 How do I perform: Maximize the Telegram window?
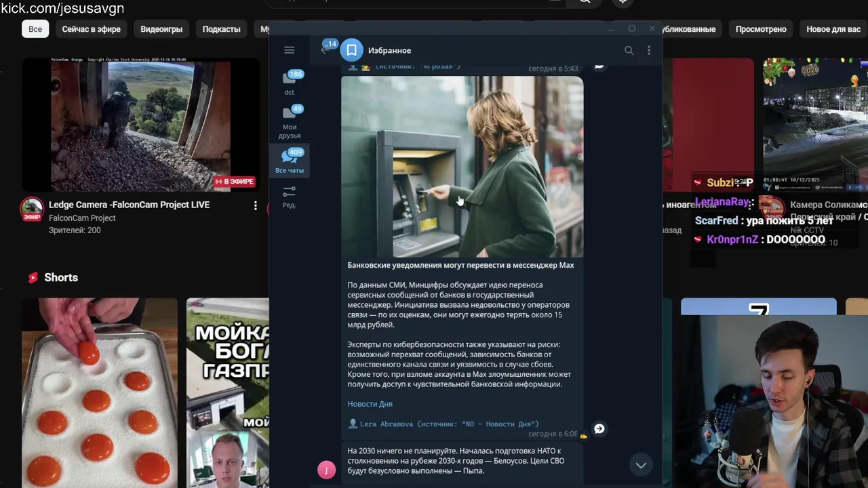pyautogui.click(x=631, y=28)
